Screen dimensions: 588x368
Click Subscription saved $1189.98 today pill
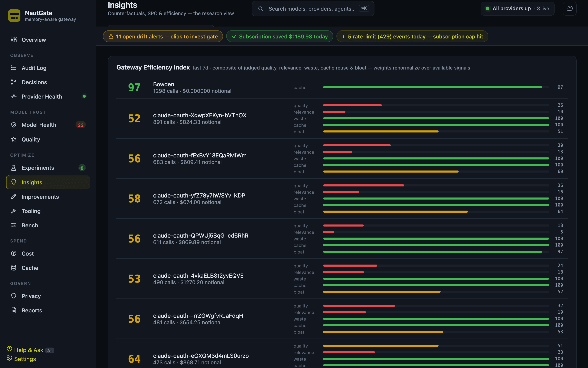click(x=280, y=36)
